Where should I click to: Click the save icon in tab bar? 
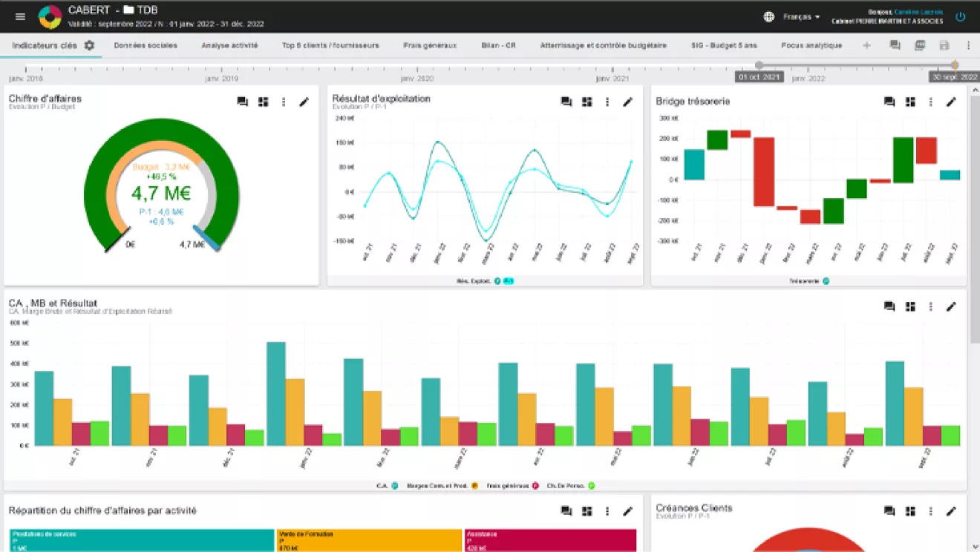point(944,45)
